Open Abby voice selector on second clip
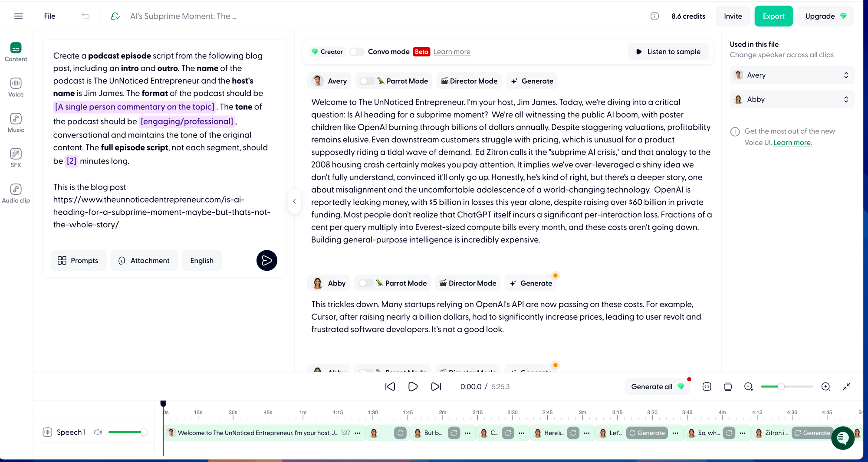 329,283
